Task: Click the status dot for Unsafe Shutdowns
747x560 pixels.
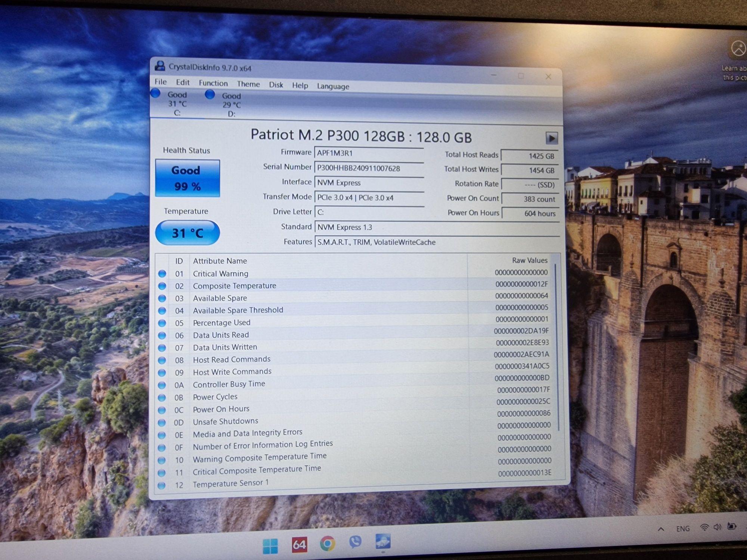Action: point(162,423)
